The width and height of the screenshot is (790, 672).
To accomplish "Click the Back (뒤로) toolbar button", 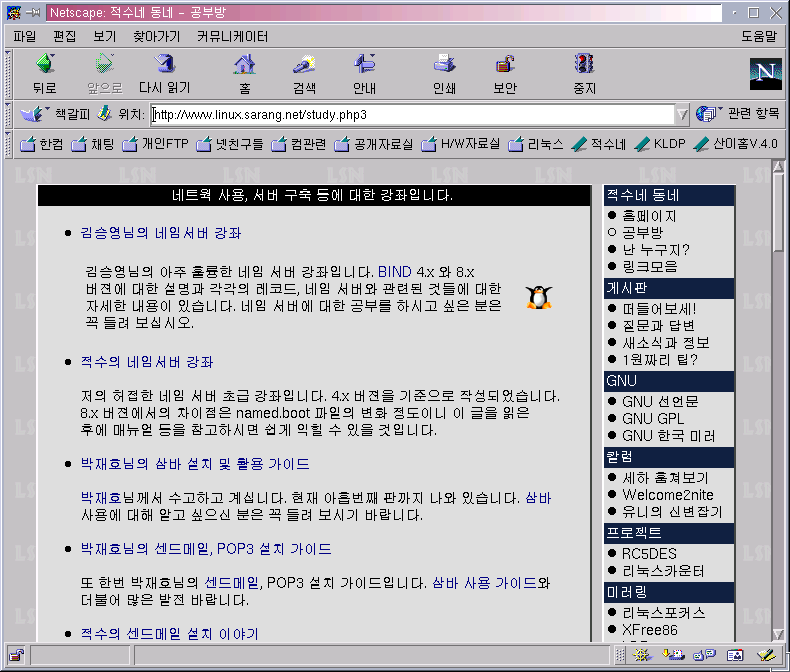I will (x=44, y=74).
